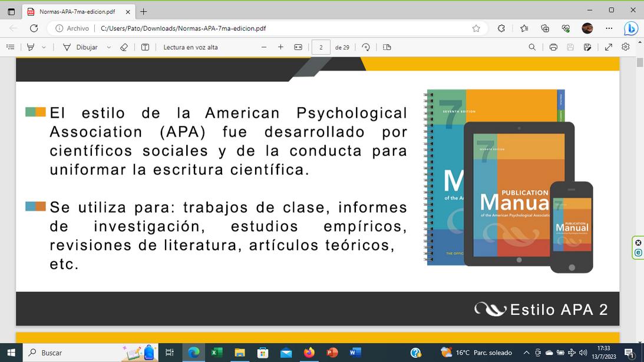Open PDF viewer settings gear
This screenshot has width=644, height=362.
[626, 47]
